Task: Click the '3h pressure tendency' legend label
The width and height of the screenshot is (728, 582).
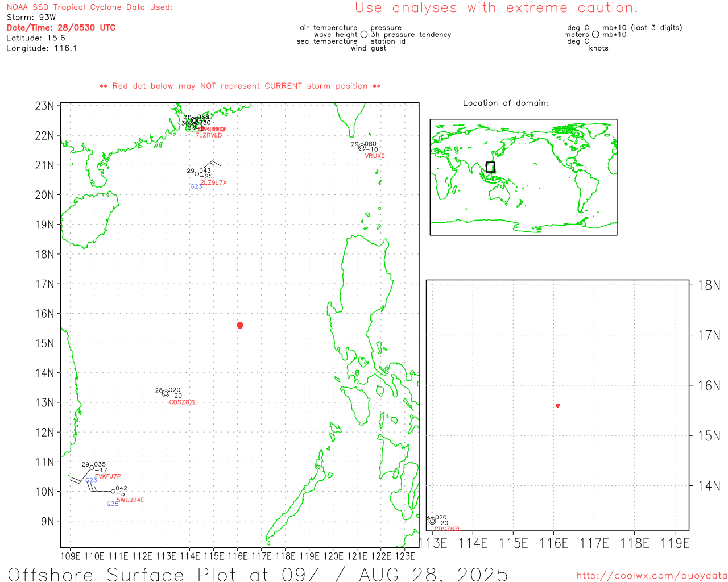Action: pyautogui.click(x=411, y=35)
